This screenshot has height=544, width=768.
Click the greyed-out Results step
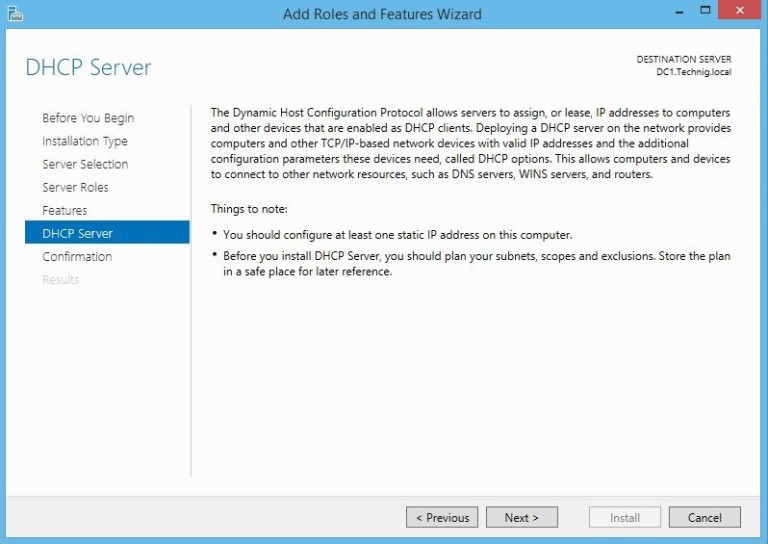[60, 279]
